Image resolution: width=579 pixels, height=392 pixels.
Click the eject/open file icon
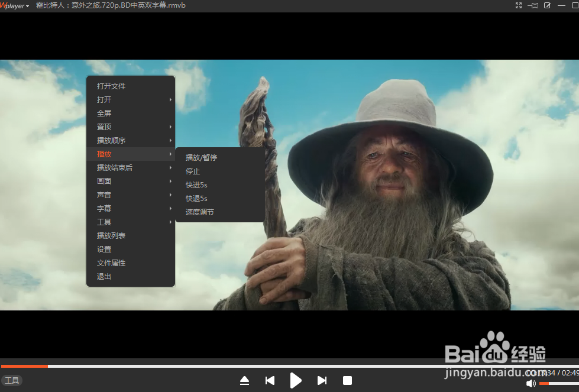click(x=244, y=381)
